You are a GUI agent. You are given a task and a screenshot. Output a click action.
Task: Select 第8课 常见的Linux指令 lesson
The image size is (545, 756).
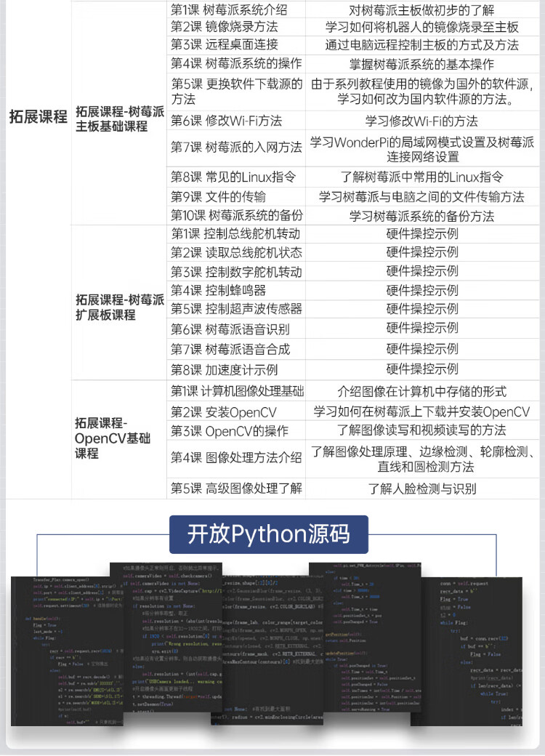coord(233,177)
